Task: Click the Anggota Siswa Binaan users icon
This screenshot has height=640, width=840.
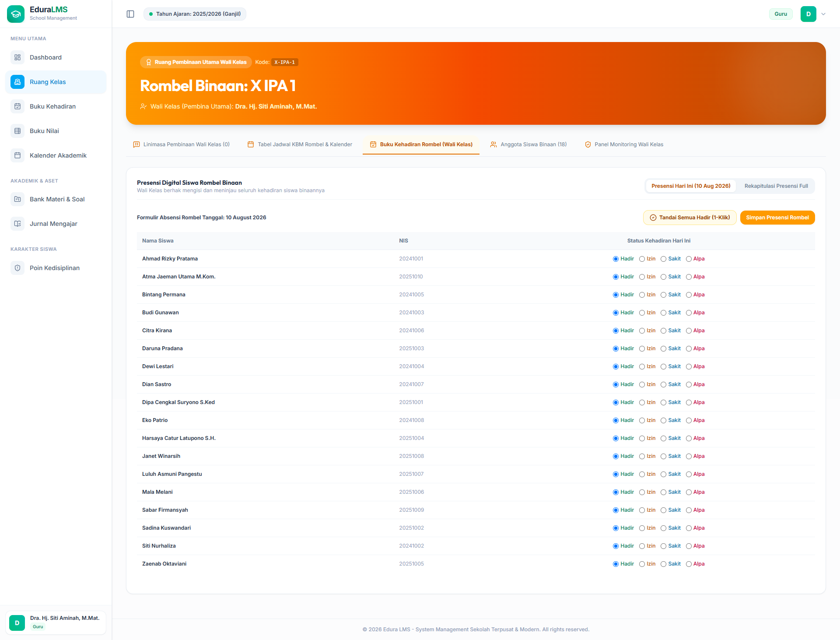Action: coord(493,144)
